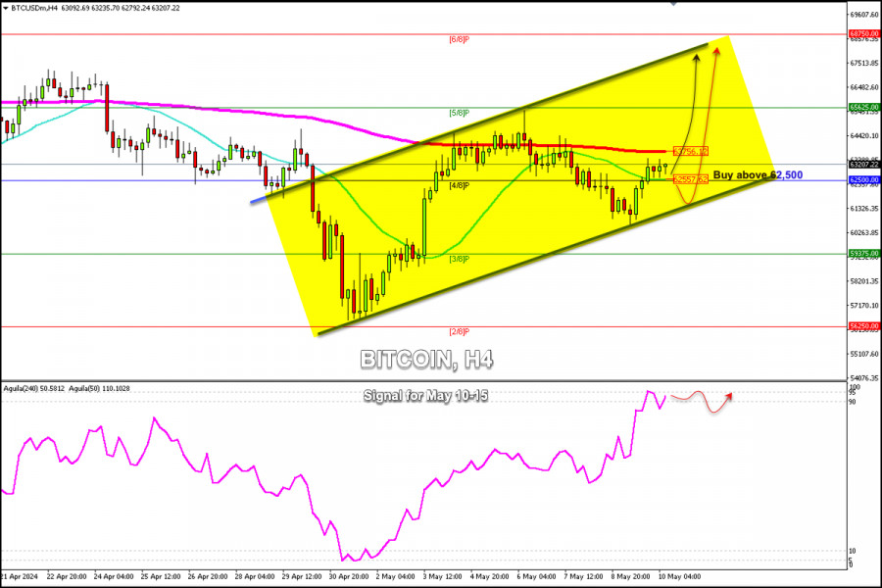Click the green 65625.00 price axis label
Viewport: 882px width, 588px height.
click(864, 107)
